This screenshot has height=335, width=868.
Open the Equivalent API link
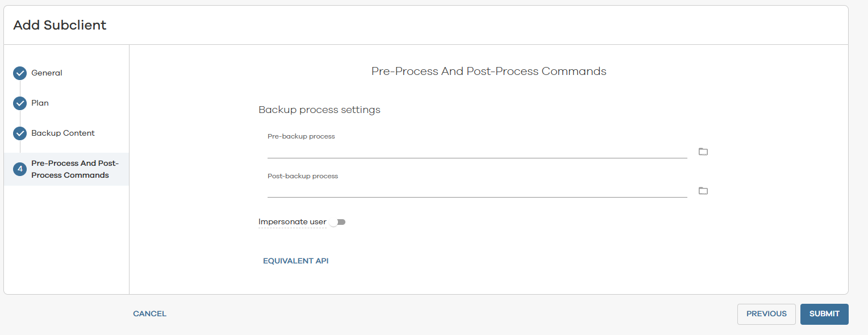(295, 261)
